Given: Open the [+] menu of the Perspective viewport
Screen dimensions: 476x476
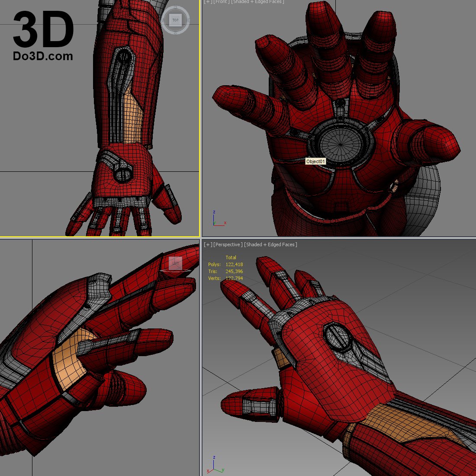Looking at the screenshot, I should click(x=208, y=244).
